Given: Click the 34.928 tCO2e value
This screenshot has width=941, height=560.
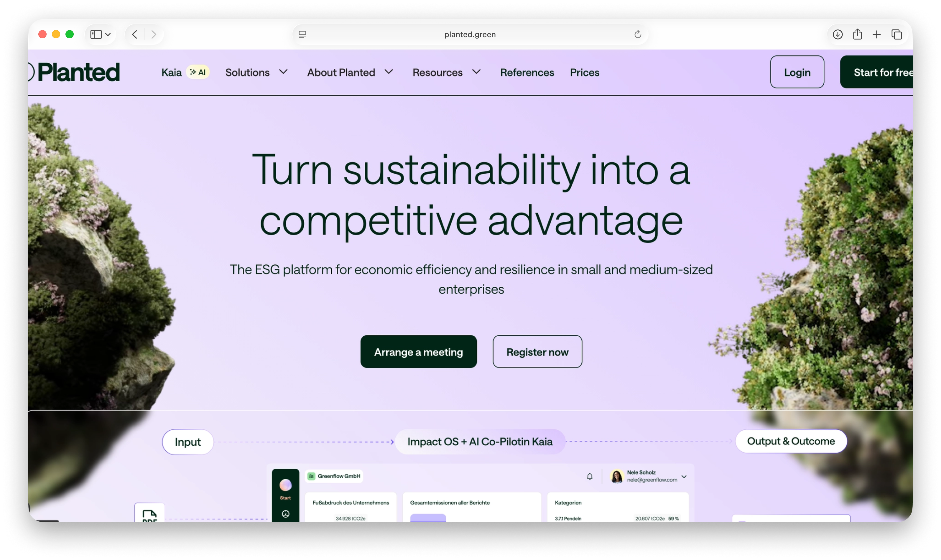Looking at the screenshot, I should coord(350,518).
